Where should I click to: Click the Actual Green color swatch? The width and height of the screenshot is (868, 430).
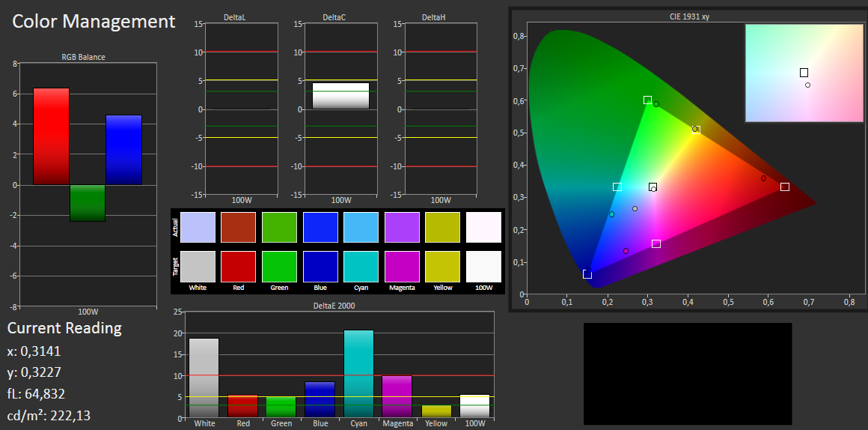pos(280,227)
